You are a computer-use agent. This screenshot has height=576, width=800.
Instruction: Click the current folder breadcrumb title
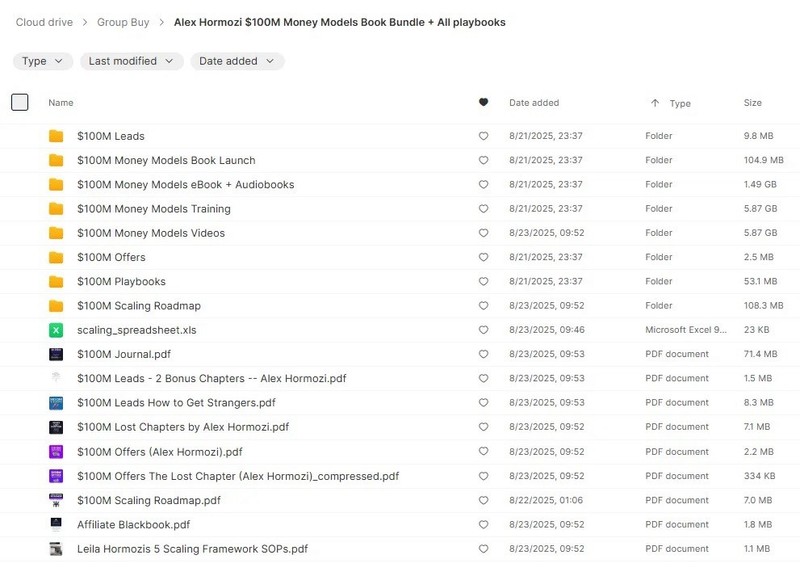click(x=340, y=22)
